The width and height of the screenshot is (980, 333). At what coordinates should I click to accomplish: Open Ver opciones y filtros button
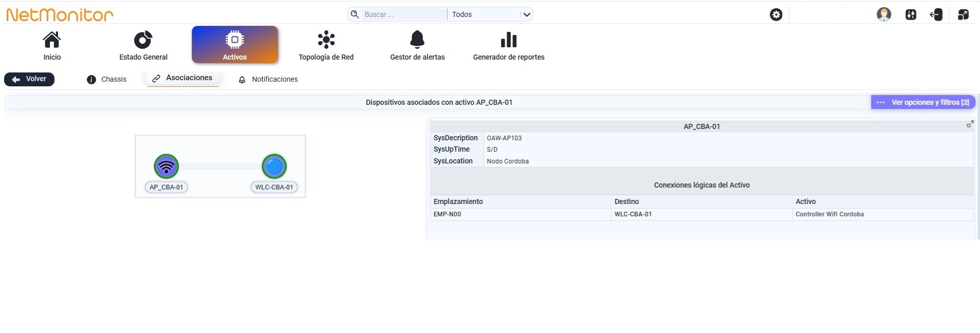point(923,102)
